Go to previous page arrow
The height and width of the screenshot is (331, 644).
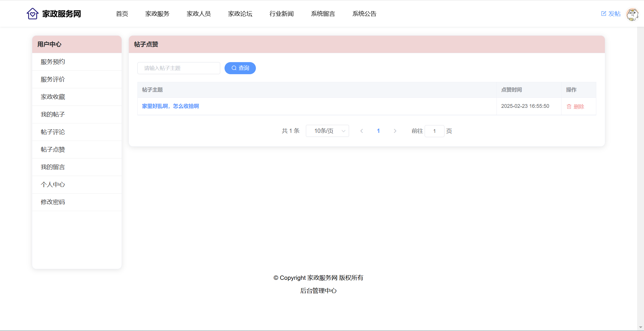pos(362,131)
